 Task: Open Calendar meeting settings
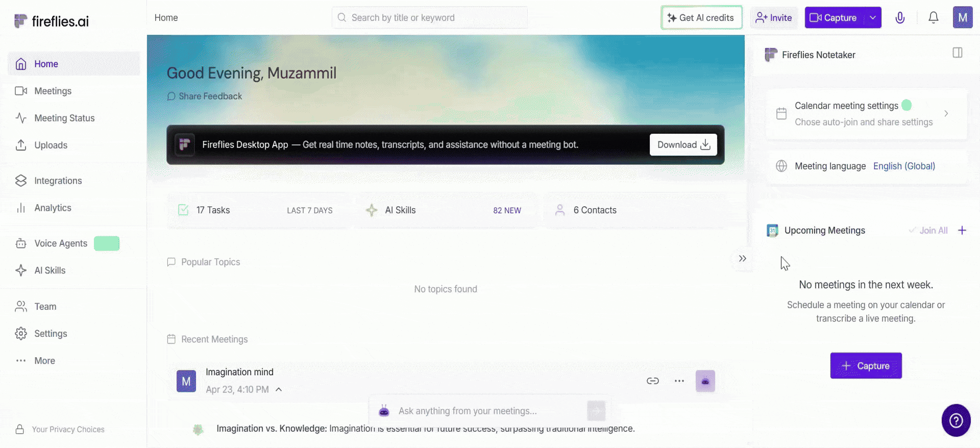(866, 114)
